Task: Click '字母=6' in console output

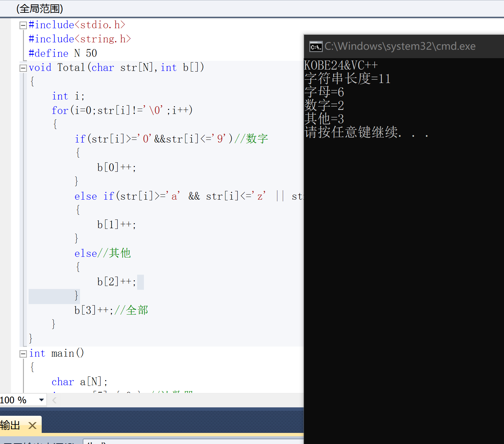Action: [324, 92]
